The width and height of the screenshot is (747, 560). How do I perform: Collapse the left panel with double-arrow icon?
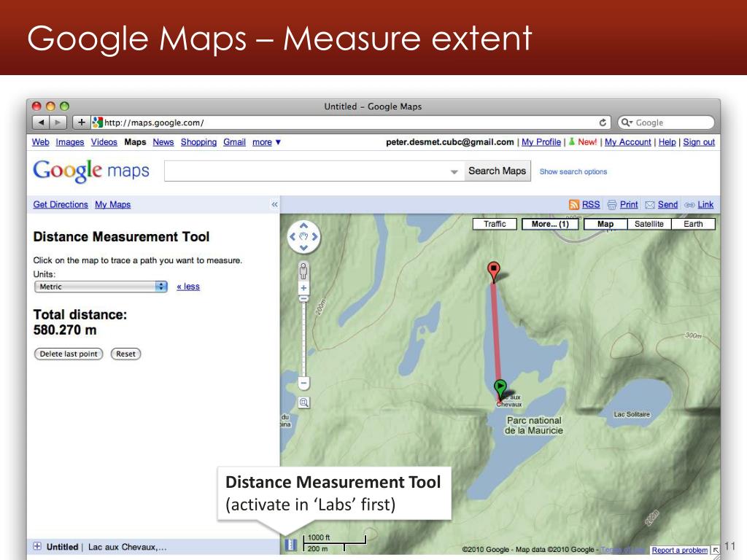274,204
